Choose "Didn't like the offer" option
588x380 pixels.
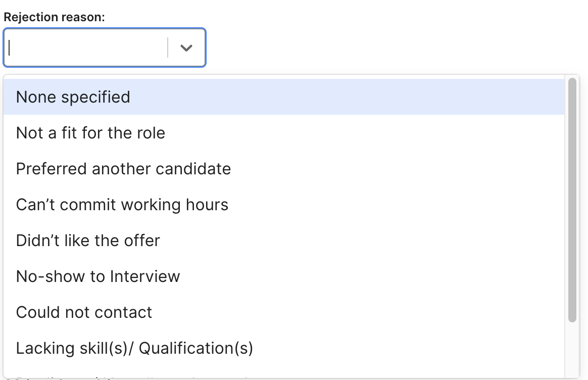point(88,241)
